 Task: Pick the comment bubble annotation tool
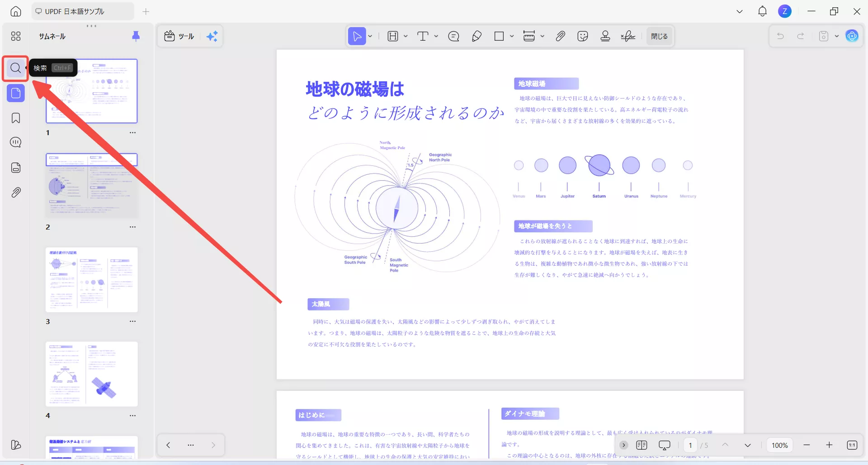454,36
